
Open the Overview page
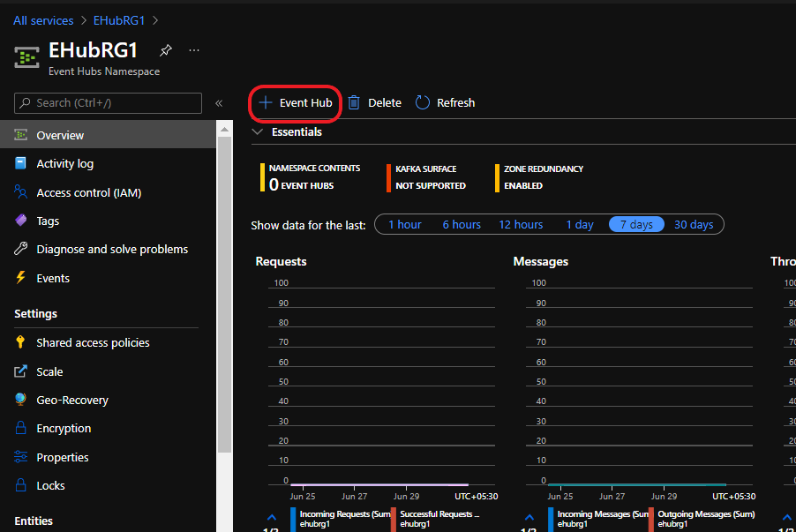108,135
